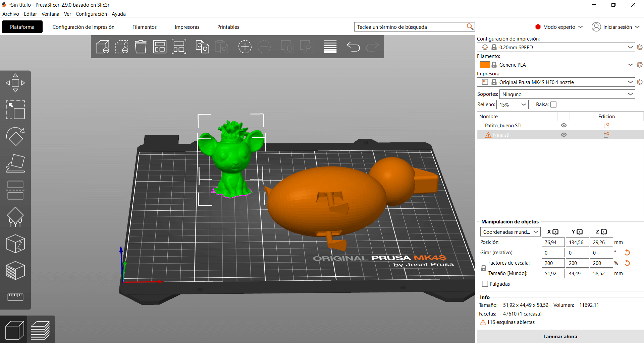Open the Editar menu
644x343 pixels.
coord(30,14)
